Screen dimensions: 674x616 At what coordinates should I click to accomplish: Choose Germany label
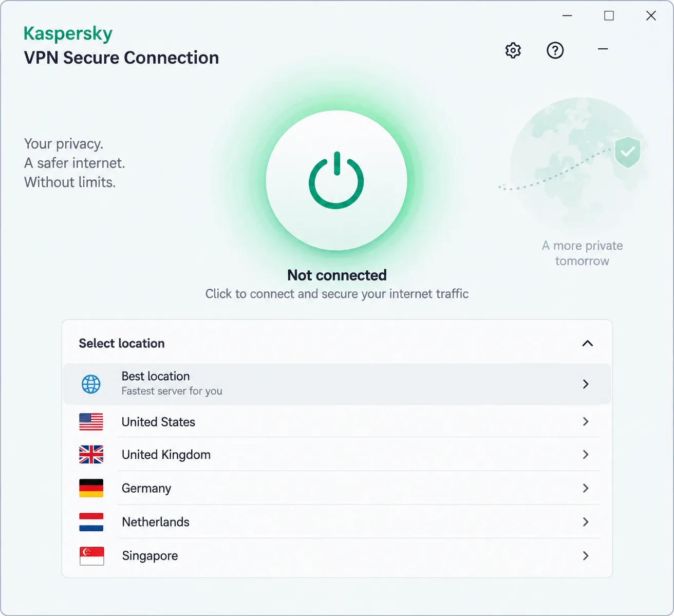[146, 489]
